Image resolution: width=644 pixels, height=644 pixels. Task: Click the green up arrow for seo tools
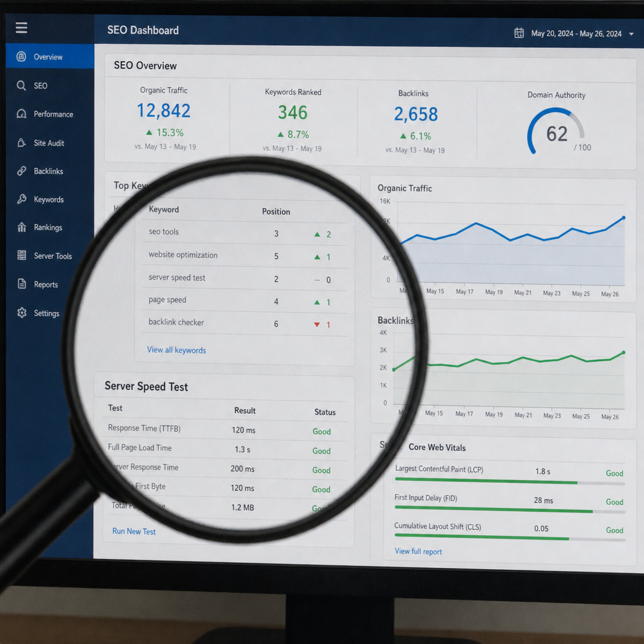pos(317,234)
